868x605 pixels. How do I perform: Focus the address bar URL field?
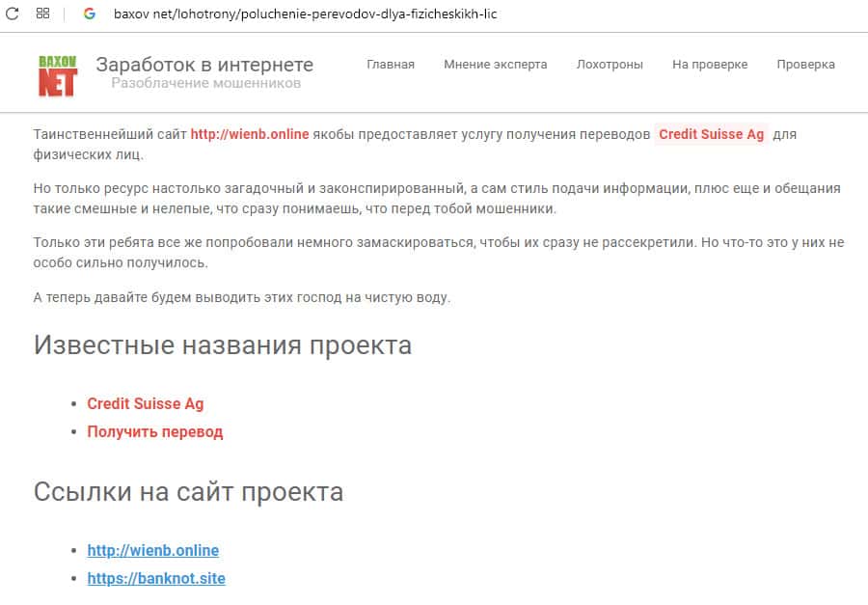tap(305, 14)
